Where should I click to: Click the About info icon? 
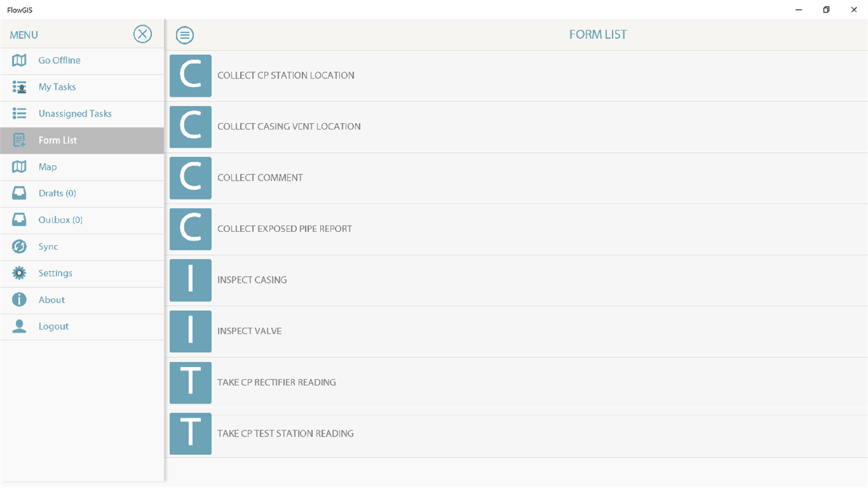coord(19,299)
